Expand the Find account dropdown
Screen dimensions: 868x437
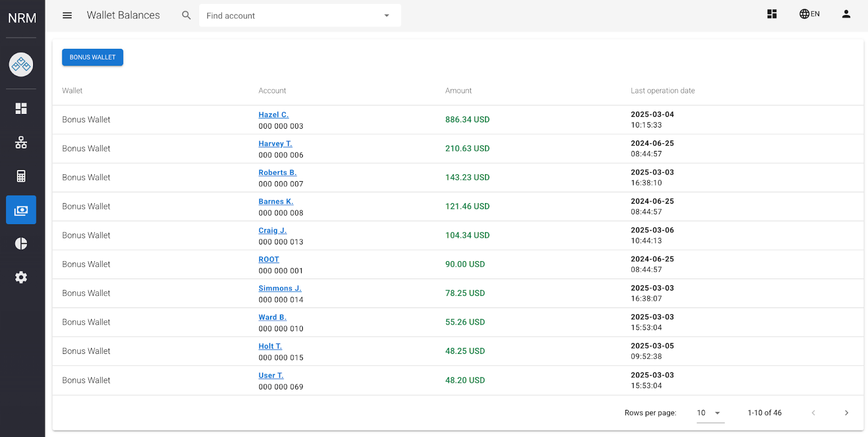pos(386,16)
